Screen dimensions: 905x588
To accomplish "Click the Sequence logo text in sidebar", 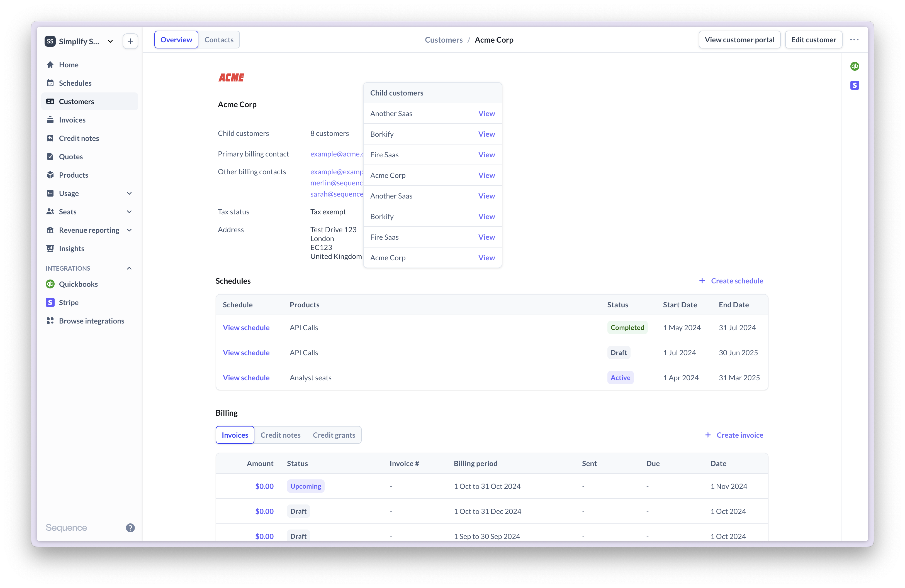I will [x=66, y=528].
